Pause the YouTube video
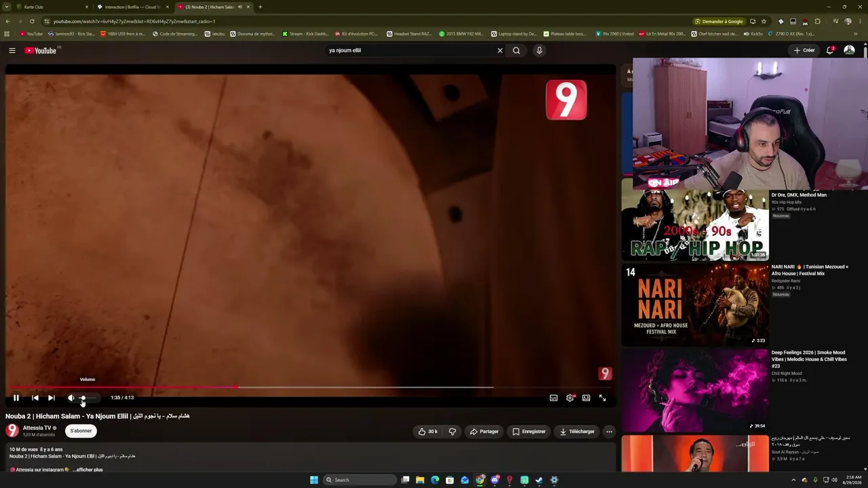Viewport: 868px width, 488px height. [x=16, y=398]
